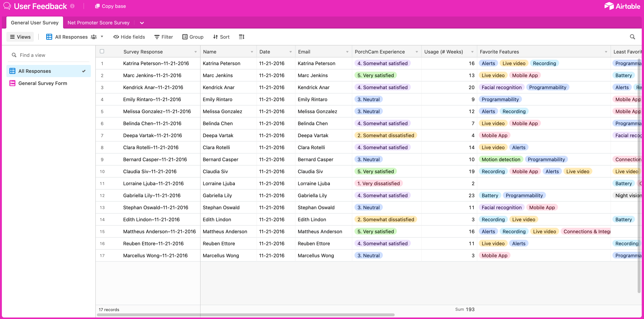Image resolution: width=644 pixels, height=319 pixels.
Task: Toggle the checkbox in row 5
Action: [x=102, y=111]
